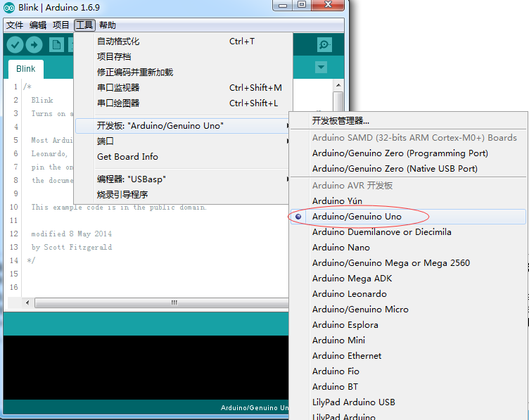The height and width of the screenshot is (420, 529).
Task: Click the Arduino logo in title bar
Action: click(x=9, y=8)
